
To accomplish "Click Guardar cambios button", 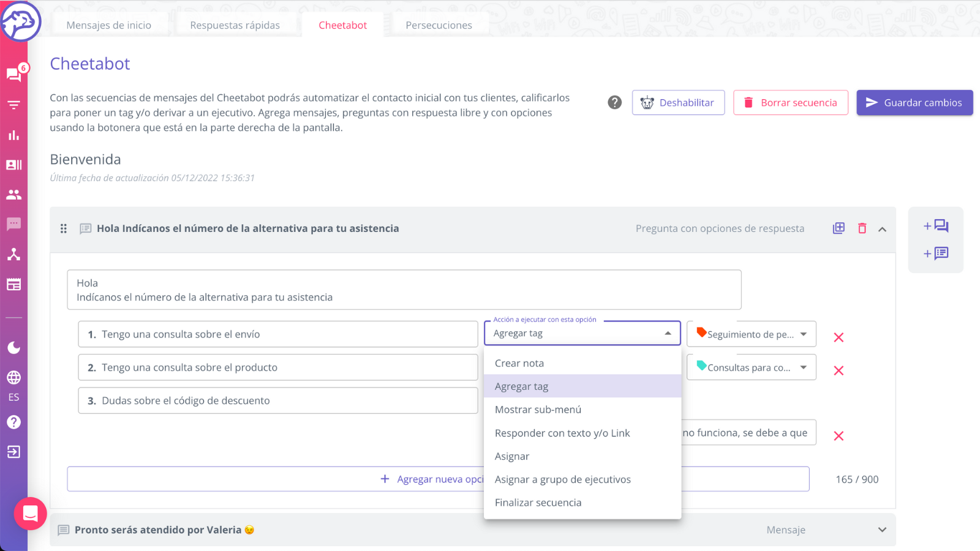I will coord(914,103).
